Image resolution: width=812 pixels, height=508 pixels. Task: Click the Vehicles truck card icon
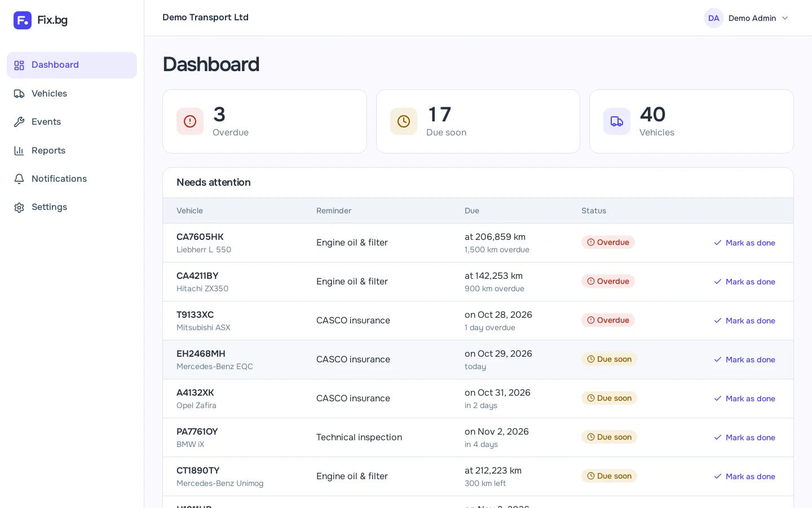tap(617, 121)
